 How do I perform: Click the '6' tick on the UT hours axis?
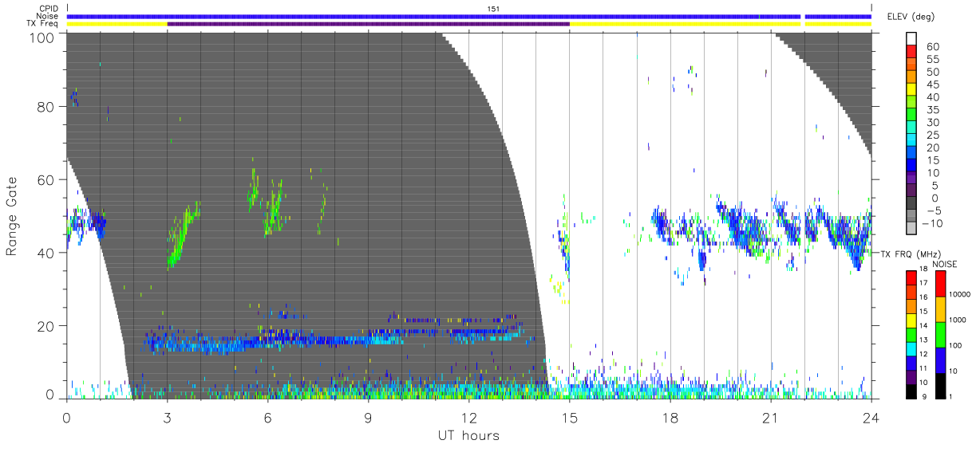267,417
